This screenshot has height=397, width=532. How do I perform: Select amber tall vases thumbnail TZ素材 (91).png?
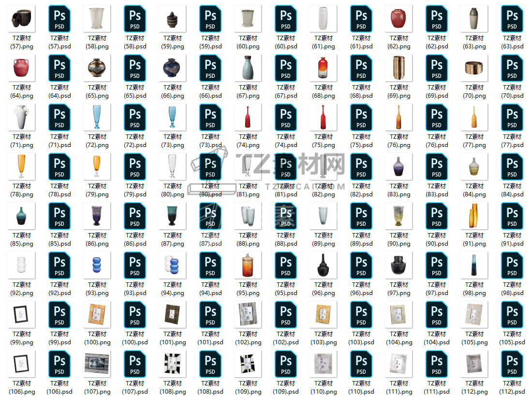(x=474, y=216)
